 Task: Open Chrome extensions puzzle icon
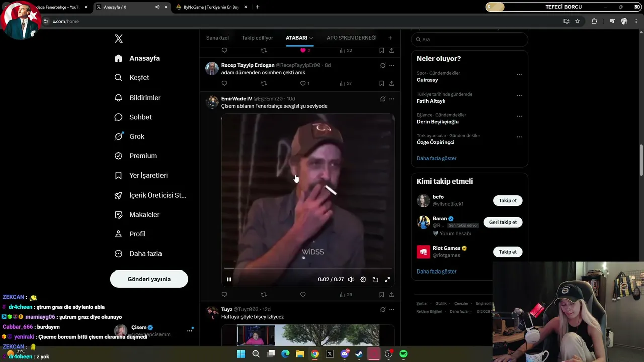tap(594, 21)
